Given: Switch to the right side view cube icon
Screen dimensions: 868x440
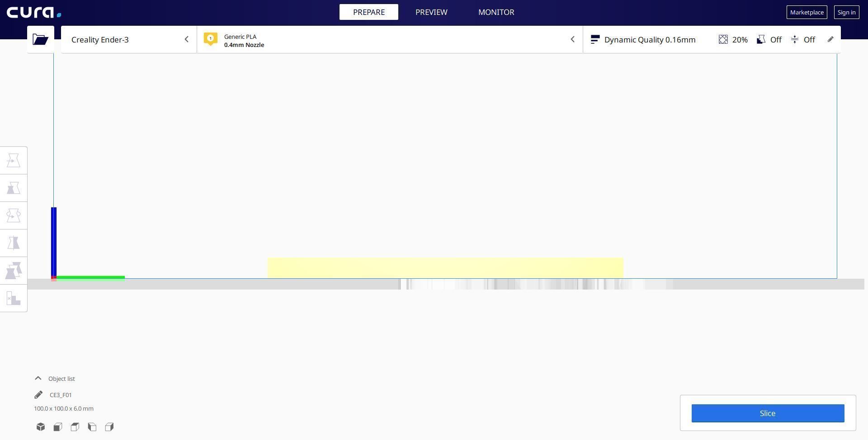Looking at the screenshot, I should (109, 427).
